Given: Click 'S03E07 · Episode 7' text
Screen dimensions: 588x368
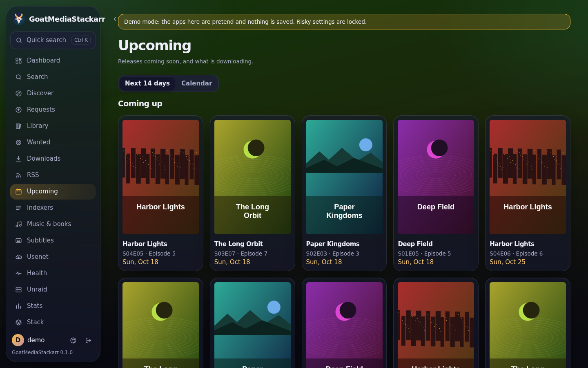Looking at the screenshot, I should 241,254.
